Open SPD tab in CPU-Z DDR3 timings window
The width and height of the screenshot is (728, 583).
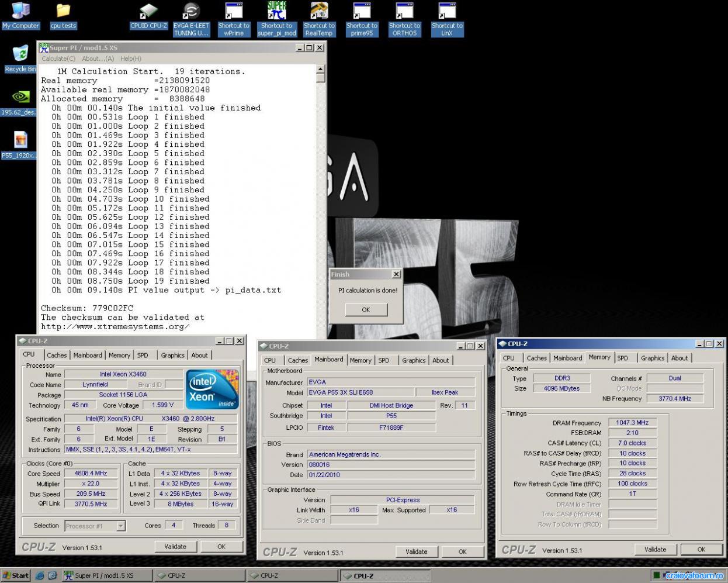click(x=623, y=358)
